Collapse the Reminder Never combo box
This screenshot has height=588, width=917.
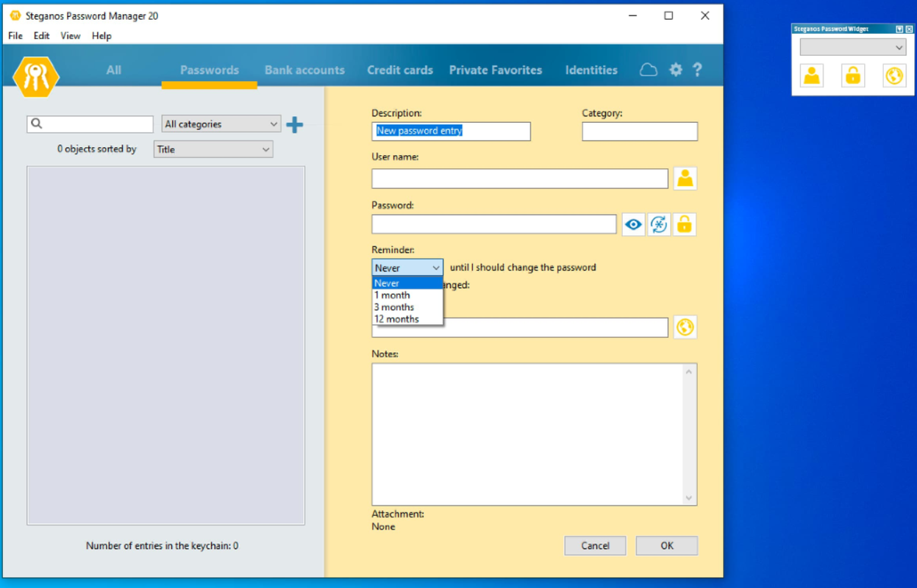tap(407, 268)
